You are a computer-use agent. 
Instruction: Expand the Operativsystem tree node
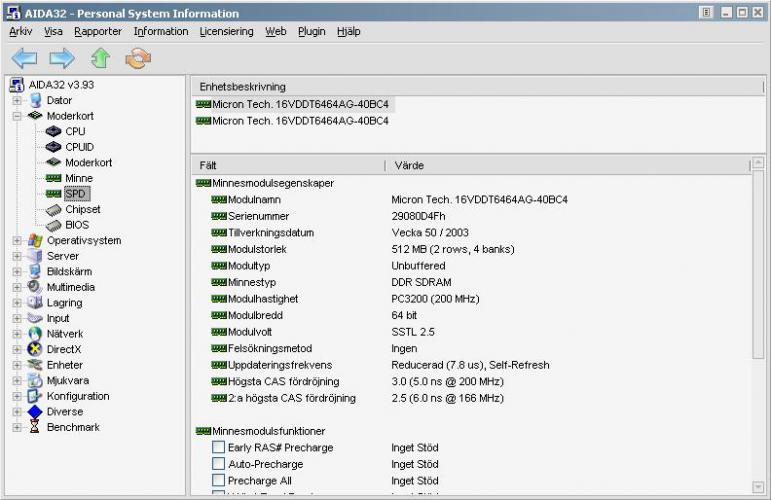[x=17, y=240]
